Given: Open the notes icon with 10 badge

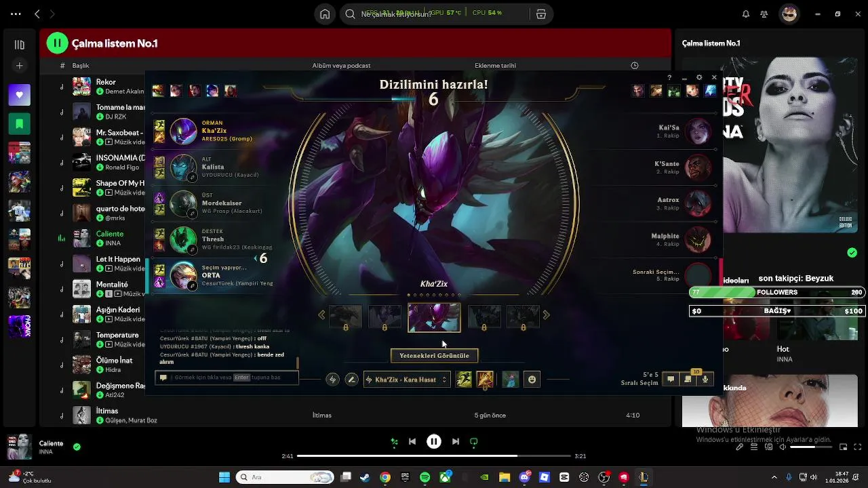Looking at the screenshot, I should point(688,379).
